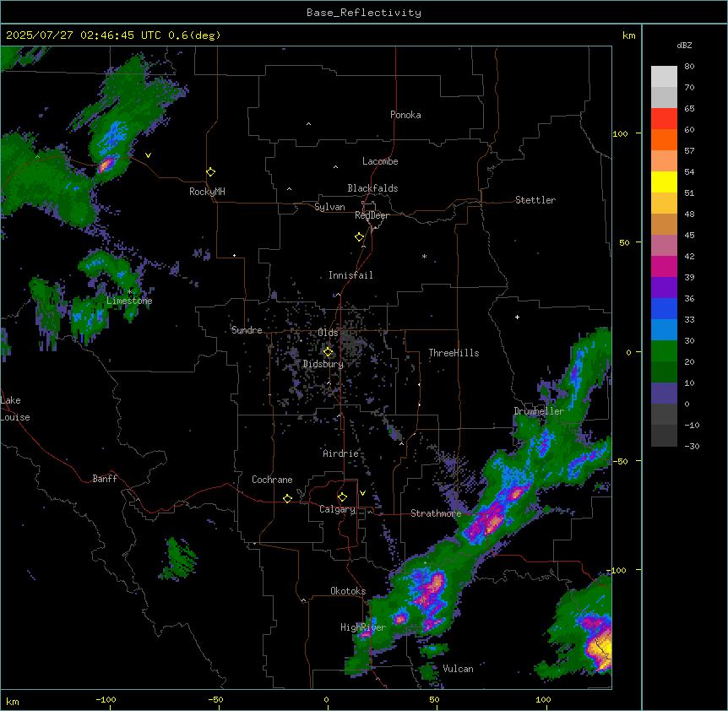Click the white caret marker west of Lacombe
Image resolution: width=728 pixels, height=711 pixels.
tap(335, 167)
